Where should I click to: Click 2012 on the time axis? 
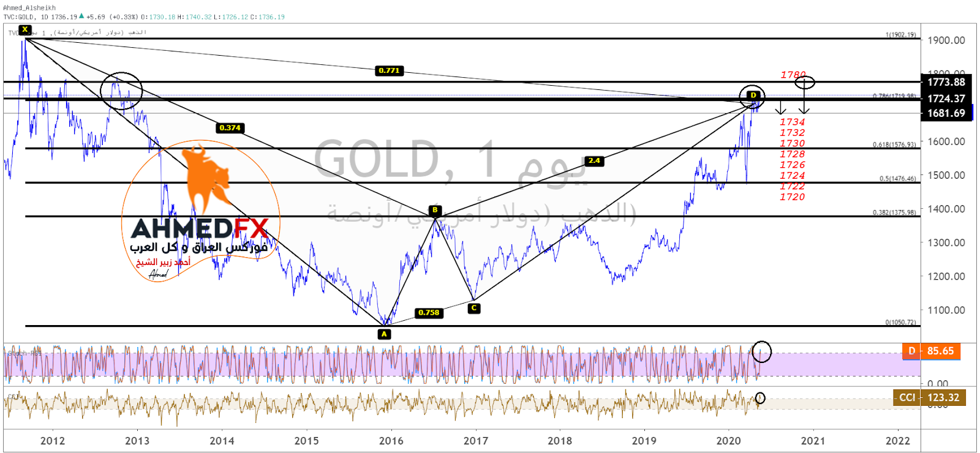[x=53, y=441]
